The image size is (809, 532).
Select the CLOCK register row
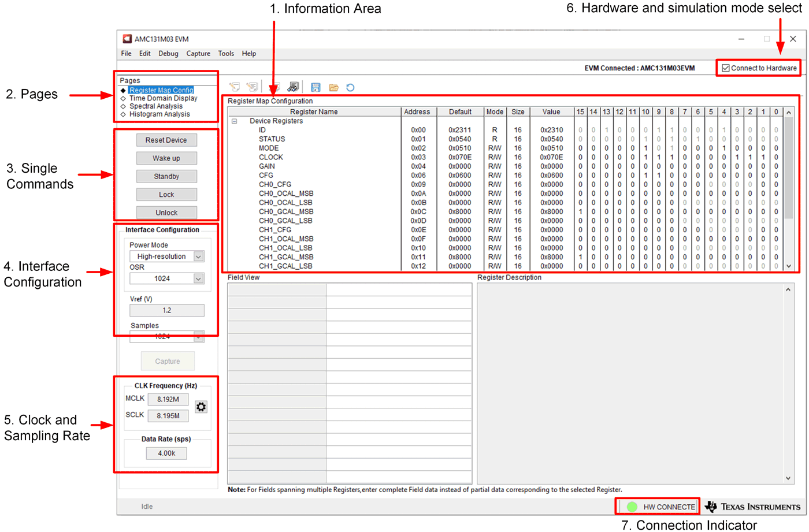point(272,157)
